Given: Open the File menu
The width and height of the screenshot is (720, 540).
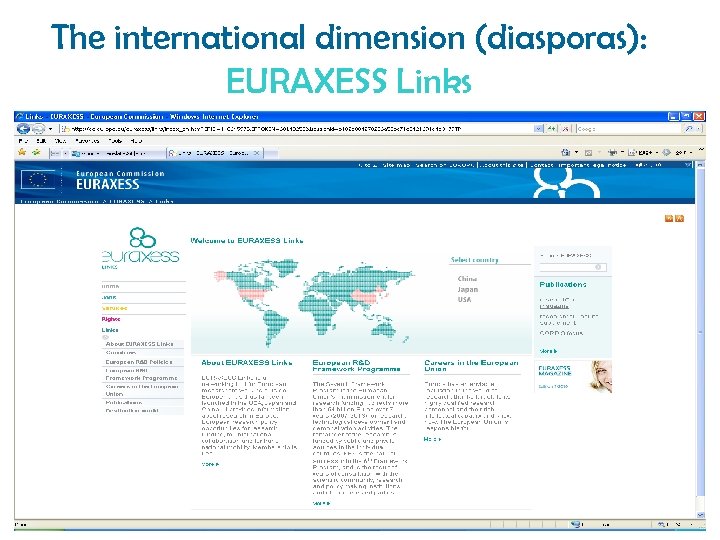Looking at the screenshot, I should (23, 141).
